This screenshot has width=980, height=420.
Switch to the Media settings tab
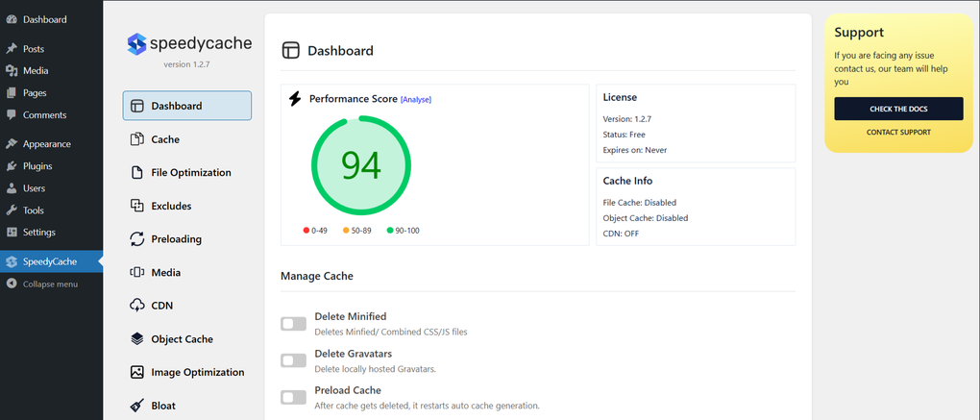165,273
